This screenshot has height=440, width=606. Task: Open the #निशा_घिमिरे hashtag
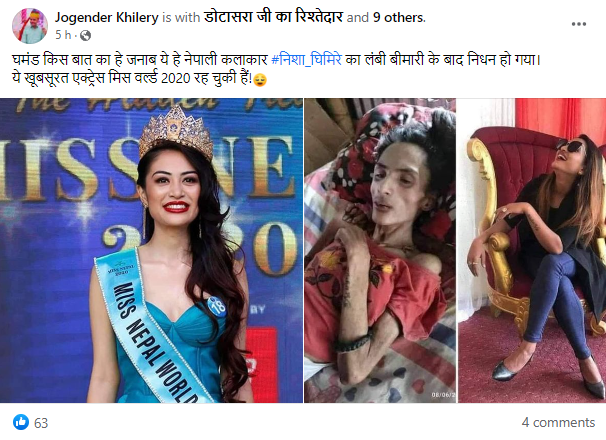click(x=307, y=60)
